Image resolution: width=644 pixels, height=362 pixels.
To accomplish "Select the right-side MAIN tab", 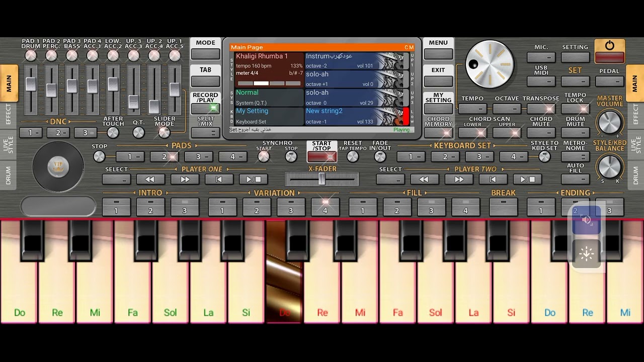I will pyautogui.click(x=635, y=83).
